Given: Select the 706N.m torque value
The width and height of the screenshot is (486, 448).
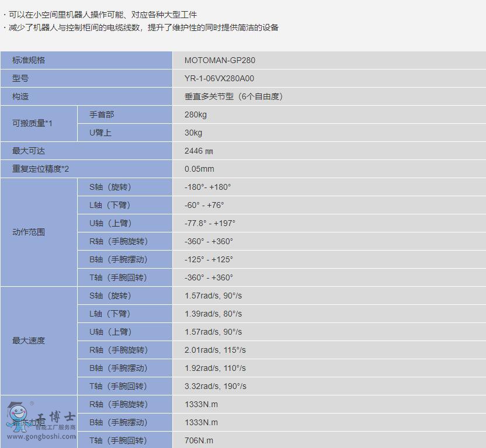Looking at the screenshot, I should 199,440.
